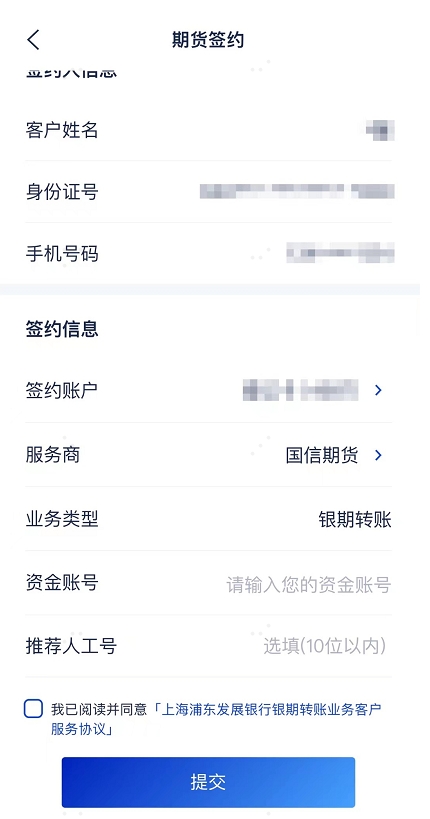Submit the form with 提交 button

208,782
